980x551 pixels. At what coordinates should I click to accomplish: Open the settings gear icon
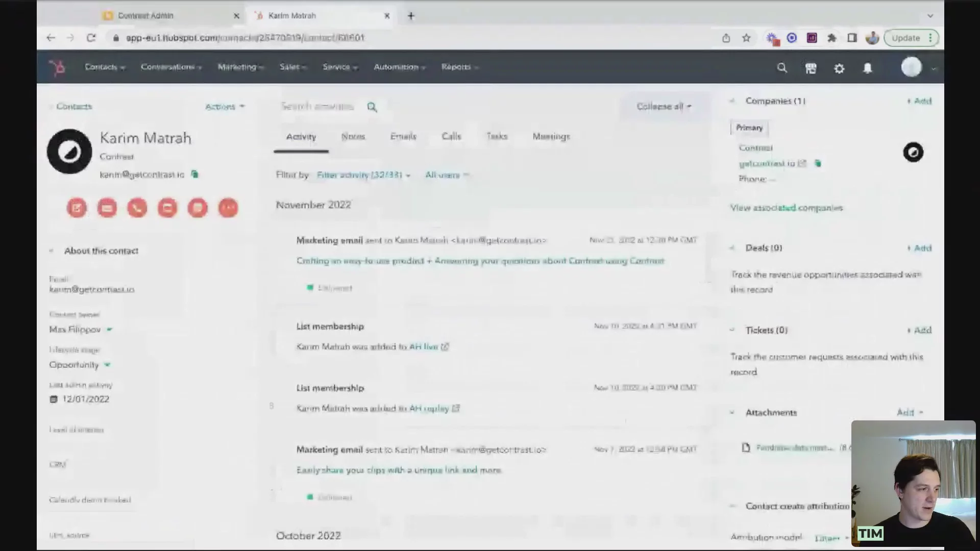point(839,68)
